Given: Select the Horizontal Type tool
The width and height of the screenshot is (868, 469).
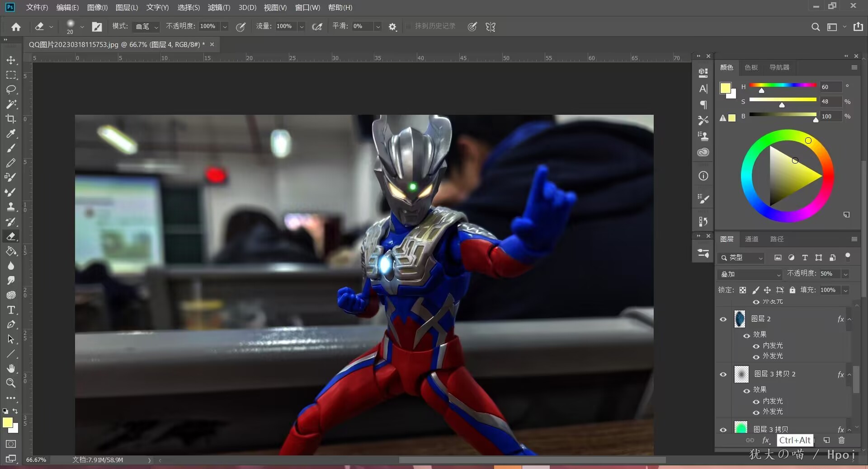Looking at the screenshot, I should 11,310.
